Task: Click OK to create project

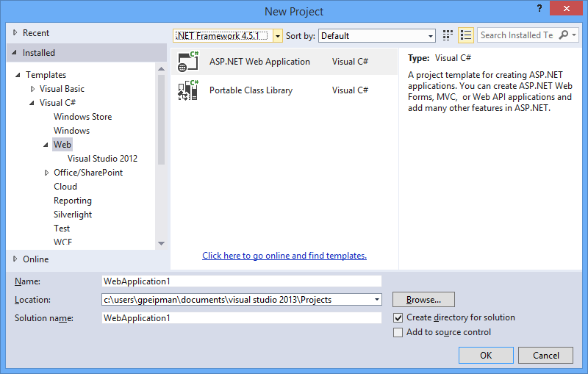Action: pos(486,355)
